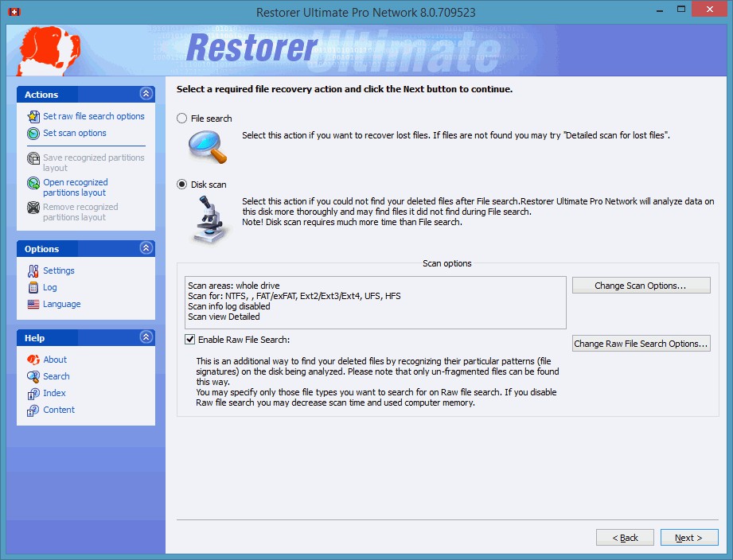The width and height of the screenshot is (733, 560).
Task: Open Set raw file search options link
Action: [x=93, y=116]
